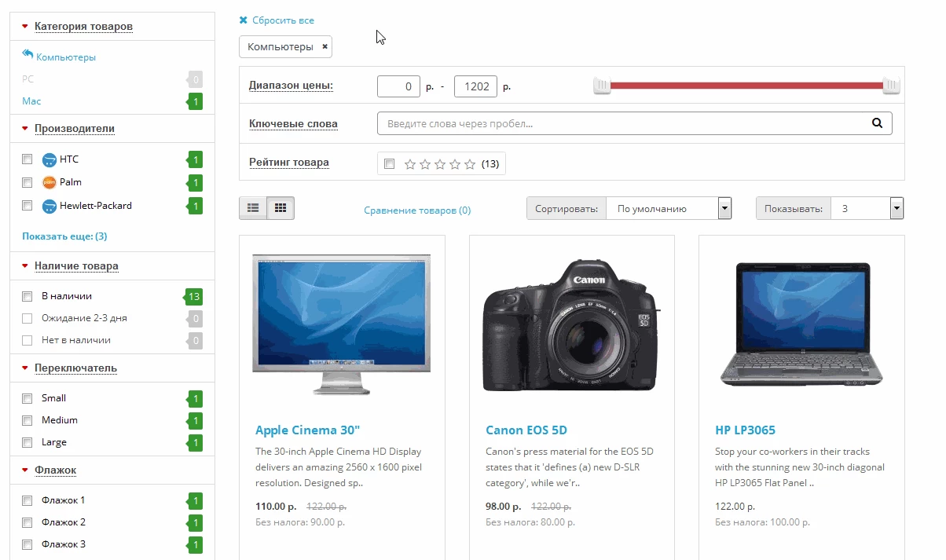Click the red price range slider bar
Image resolution: width=946 pixels, height=560 pixels.
point(746,86)
